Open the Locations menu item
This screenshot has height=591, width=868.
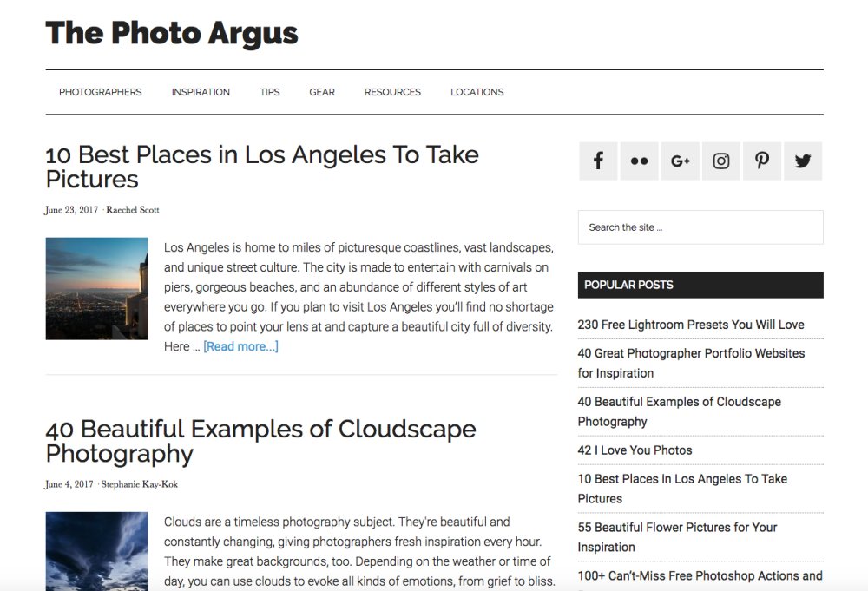tap(477, 92)
